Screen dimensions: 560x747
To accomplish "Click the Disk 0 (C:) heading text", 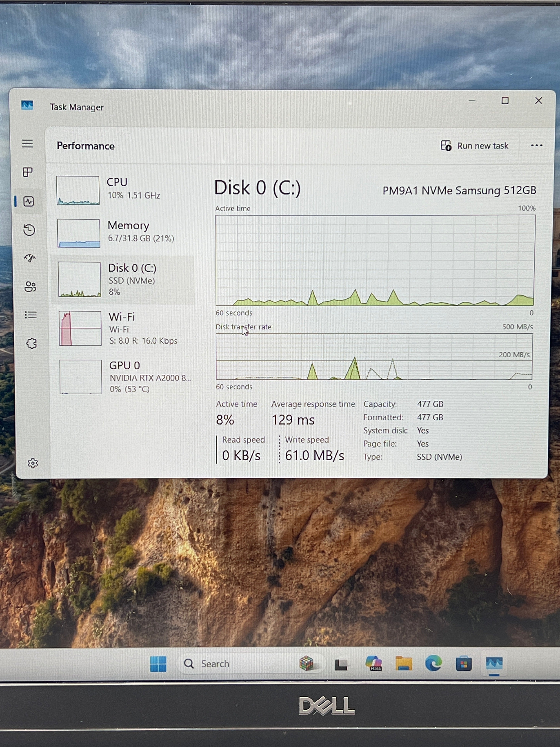I will click(x=257, y=188).
